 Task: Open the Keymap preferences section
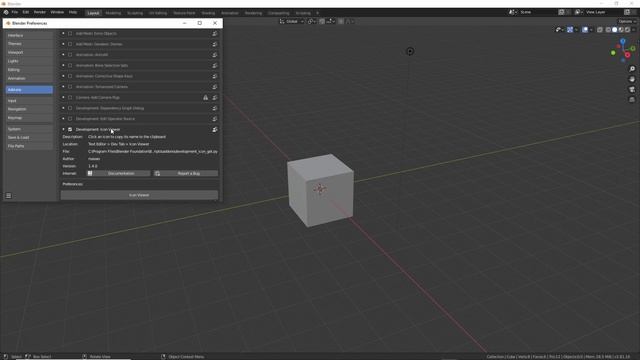[x=29, y=118]
